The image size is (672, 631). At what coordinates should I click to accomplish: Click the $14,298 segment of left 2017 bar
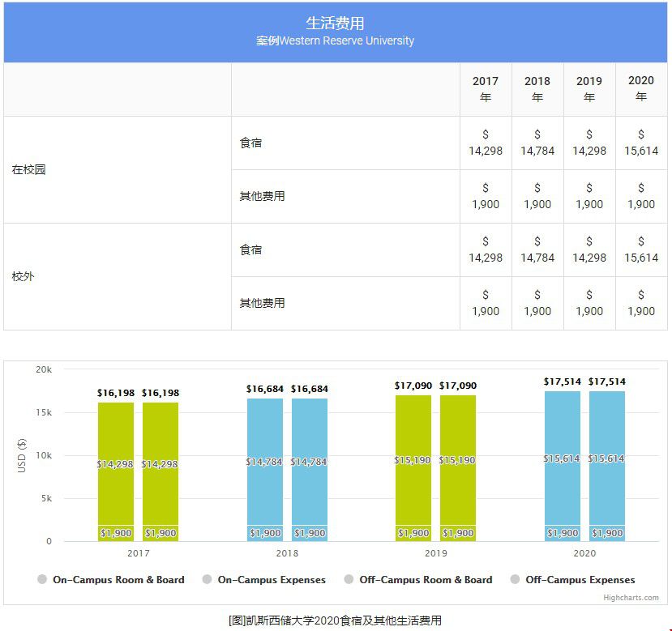116,464
